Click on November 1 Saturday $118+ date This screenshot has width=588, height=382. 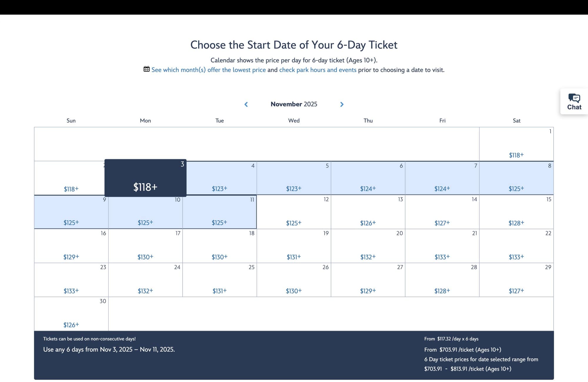coord(516,144)
